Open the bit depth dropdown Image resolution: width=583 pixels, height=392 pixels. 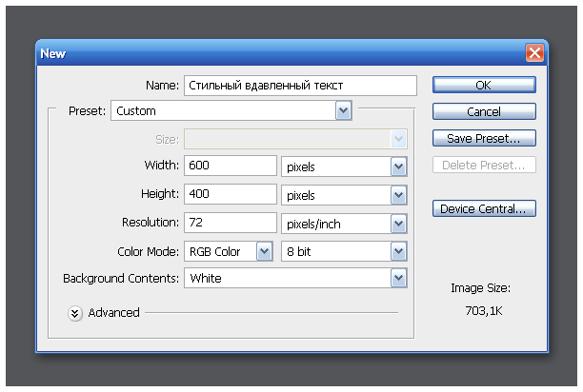coord(345,251)
